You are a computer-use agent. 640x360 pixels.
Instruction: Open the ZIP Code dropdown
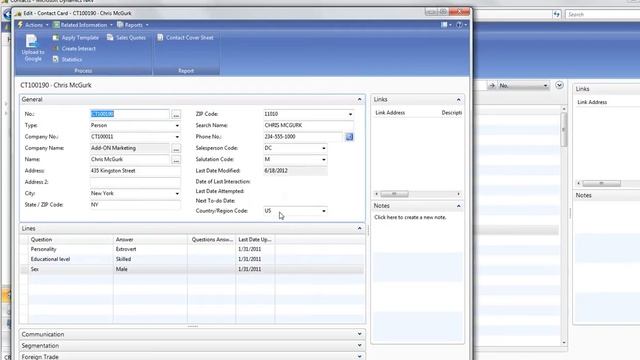(350, 114)
